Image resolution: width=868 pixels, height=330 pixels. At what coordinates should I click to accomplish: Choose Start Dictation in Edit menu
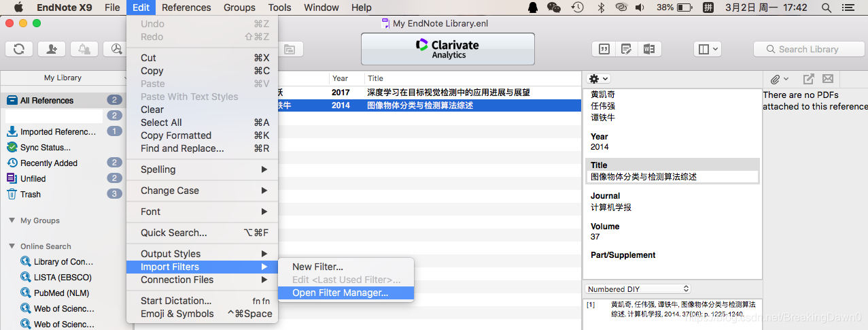202,301
